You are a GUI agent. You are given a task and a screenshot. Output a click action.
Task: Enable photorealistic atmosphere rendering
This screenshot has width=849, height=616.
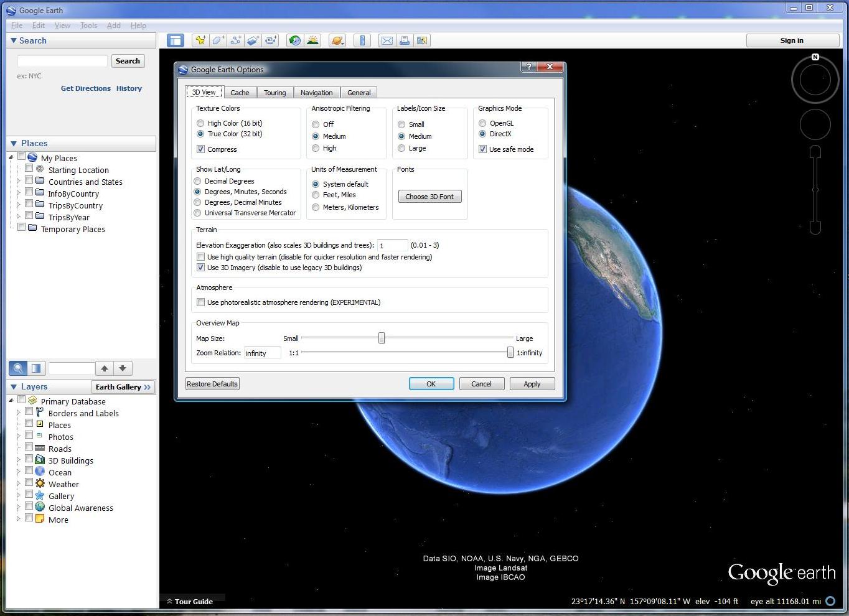200,302
